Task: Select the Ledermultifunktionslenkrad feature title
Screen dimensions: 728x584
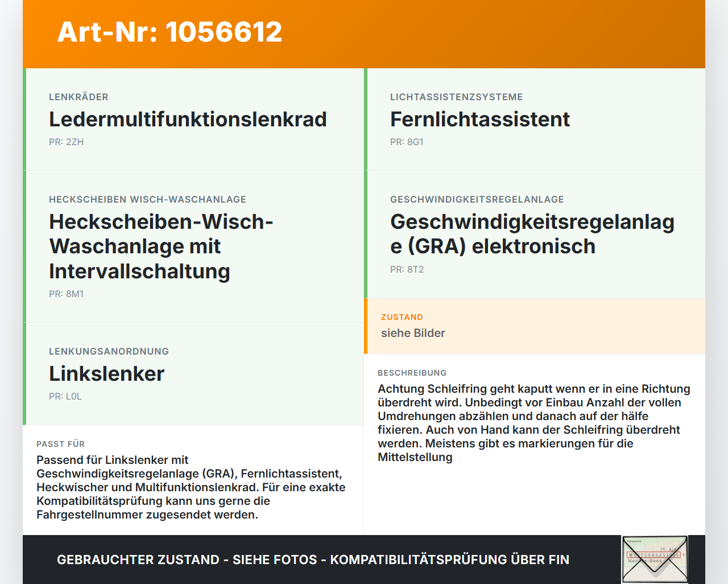Action: pos(188,119)
